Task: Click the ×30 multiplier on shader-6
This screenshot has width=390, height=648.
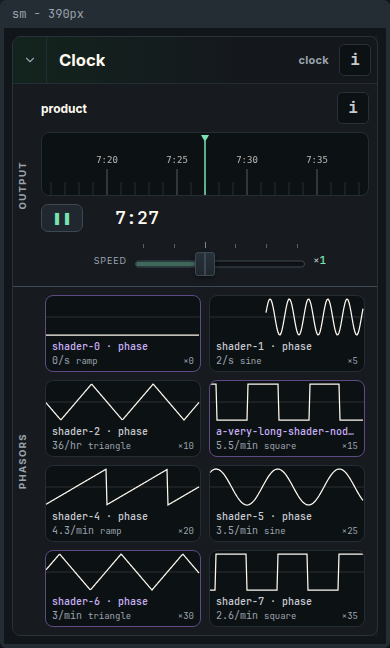Action: click(x=186, y=616)
